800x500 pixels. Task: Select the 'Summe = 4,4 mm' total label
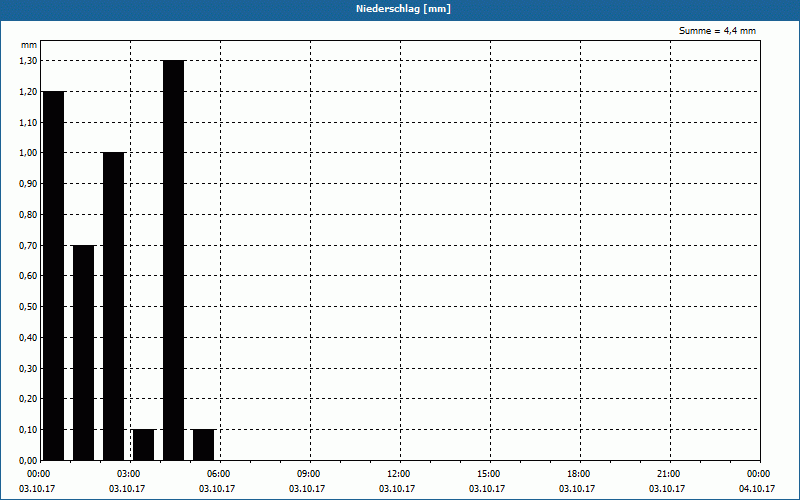pyautogui.click(x=717, y=31)
